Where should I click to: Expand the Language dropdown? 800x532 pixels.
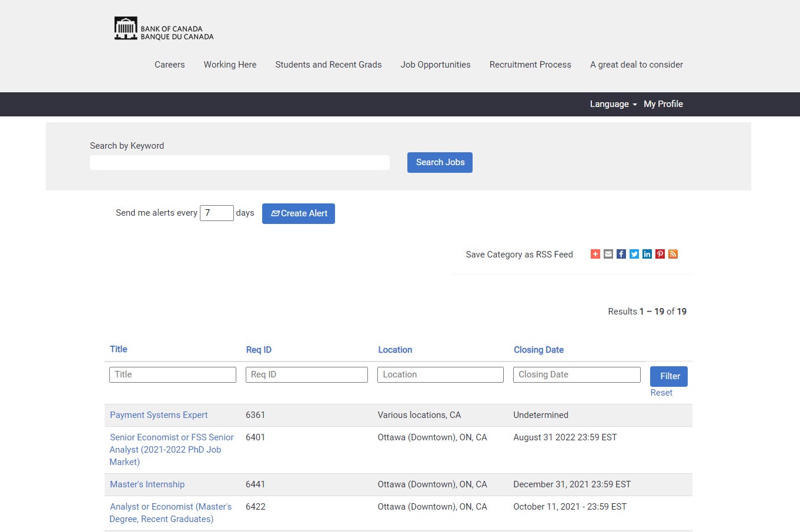pyautogui.click(x=613, y=104)
